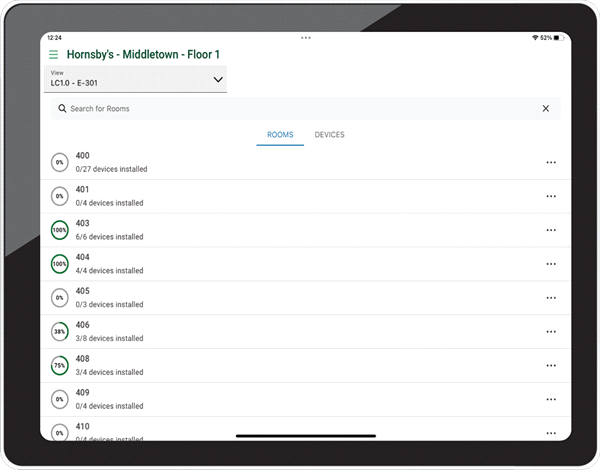Select room name 401
The height and width of the screenshot is (470, 600).
click(82, 189)
